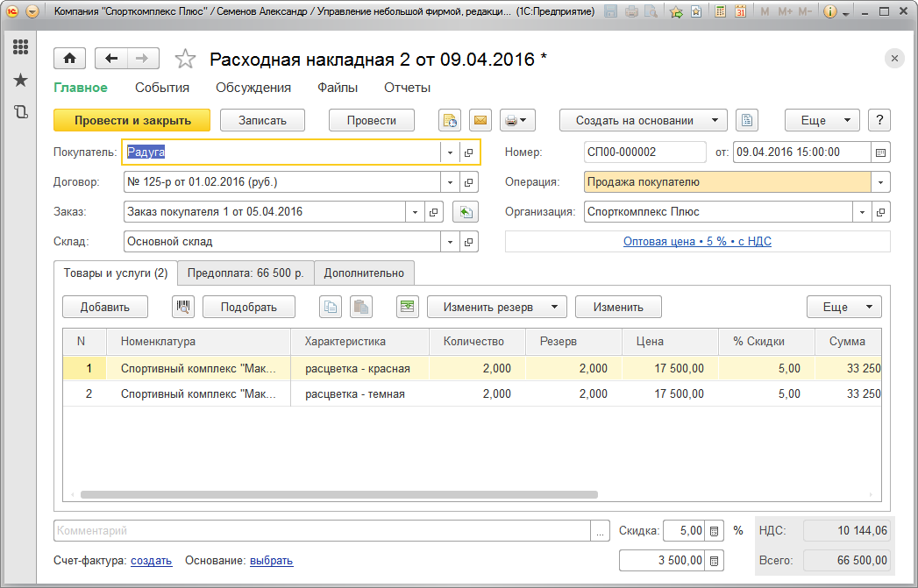The image size is (918, 588).
Task: Go to the События section
Action: pyautogui.click(x=162, y=88)
